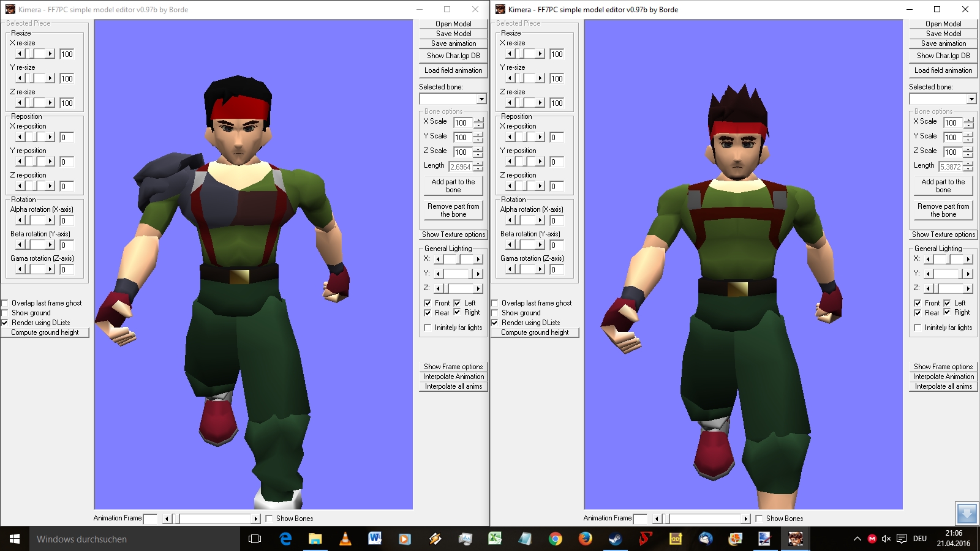Click Interpolate Animation in left Kimera window
980x551 pixels.
point(453,377)
